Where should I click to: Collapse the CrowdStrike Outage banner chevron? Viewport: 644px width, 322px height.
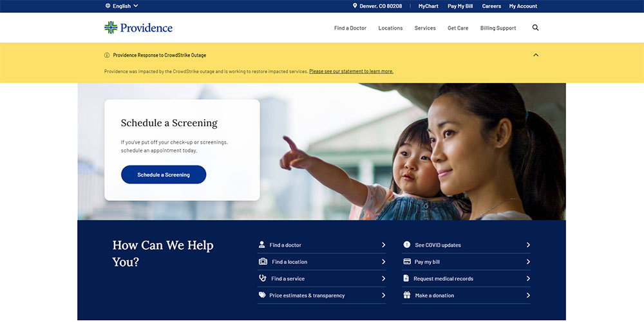536,55
